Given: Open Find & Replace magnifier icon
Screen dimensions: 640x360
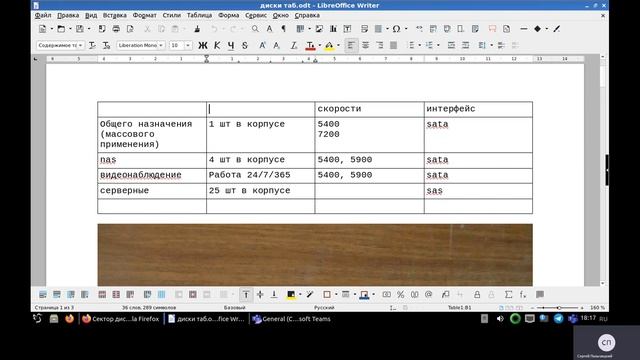Looking at the screenshot, I should 255,29.
